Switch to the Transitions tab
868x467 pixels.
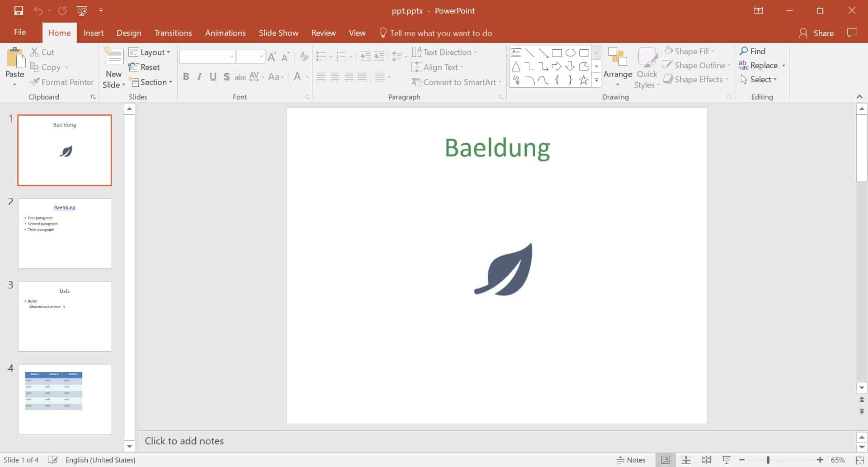[x=173, y=33]
